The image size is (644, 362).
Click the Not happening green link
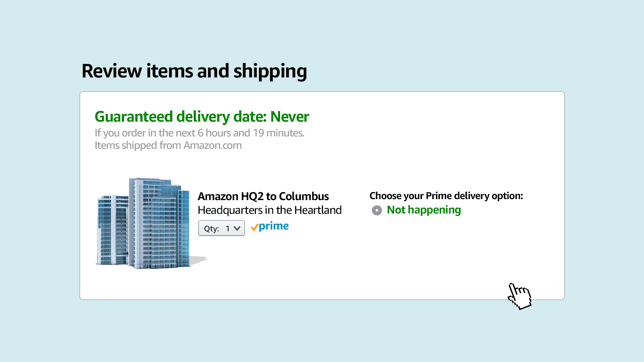[x=424, y=210]
